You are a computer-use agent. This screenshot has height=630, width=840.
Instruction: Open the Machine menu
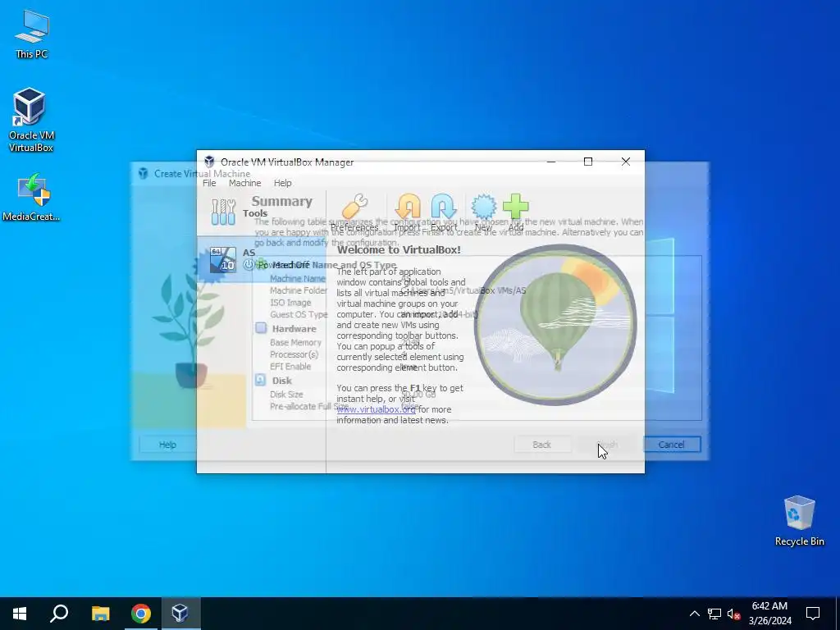pyautogui.click(x=244, y=183)
